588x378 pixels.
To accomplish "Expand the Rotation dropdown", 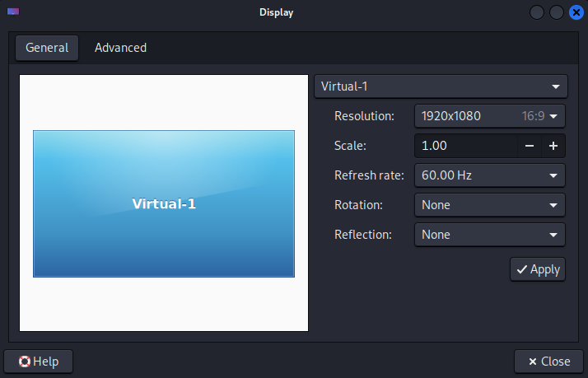I will 489,205.
